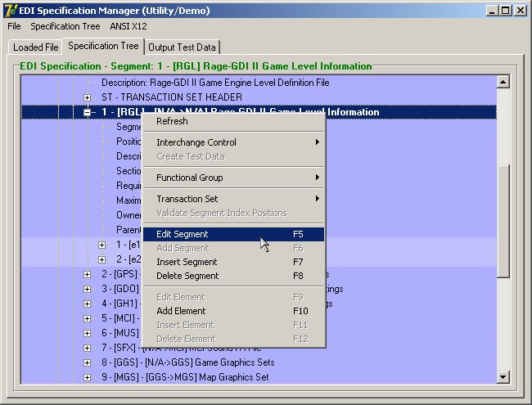532x405 pixels.
Task: Expand the 7 - [SFX] segment node
Action: pyautogui.click(x=88, y=348)
